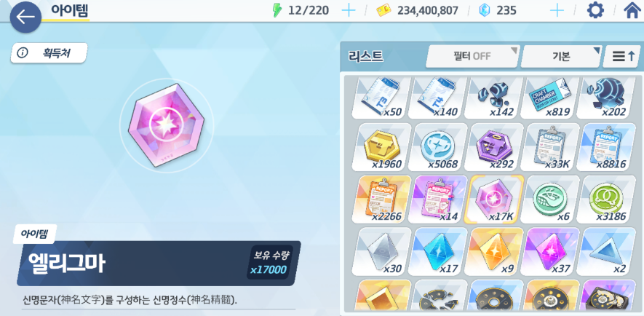Select the 아이템 tab header
Screen dimensions: 644x316
click(x=69, y=9)
